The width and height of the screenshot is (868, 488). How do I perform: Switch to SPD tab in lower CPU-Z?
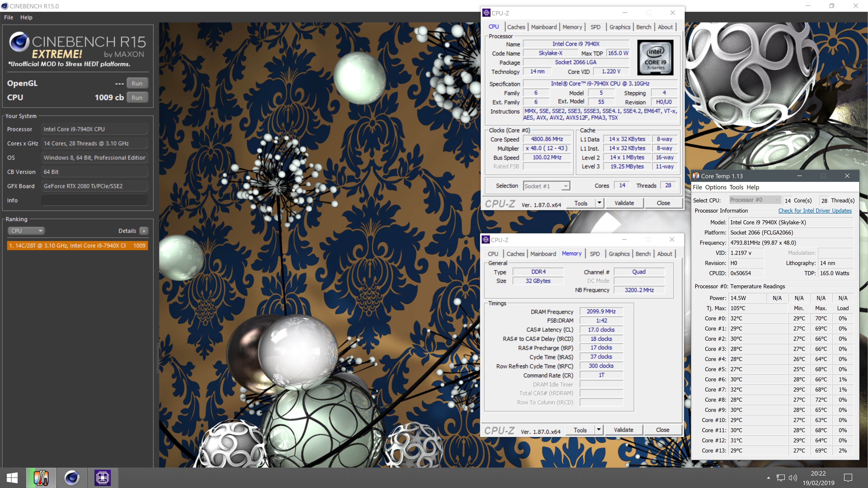tap(595, 254)
